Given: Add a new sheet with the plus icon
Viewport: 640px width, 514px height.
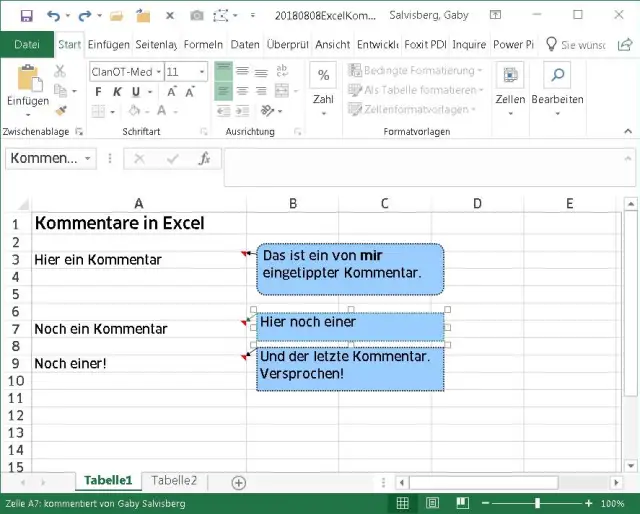Looking at the screenshot, I should click(x=238, y=482).
